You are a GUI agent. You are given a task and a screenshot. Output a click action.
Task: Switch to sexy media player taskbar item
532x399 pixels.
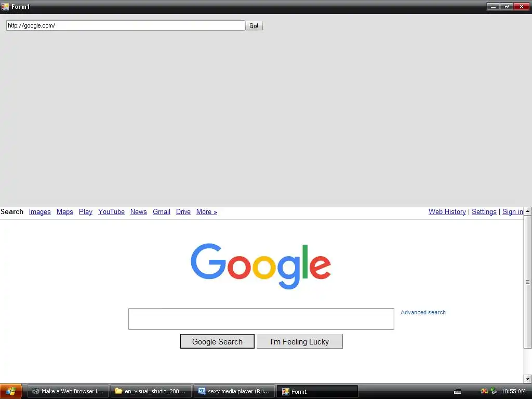click(234, 391)
